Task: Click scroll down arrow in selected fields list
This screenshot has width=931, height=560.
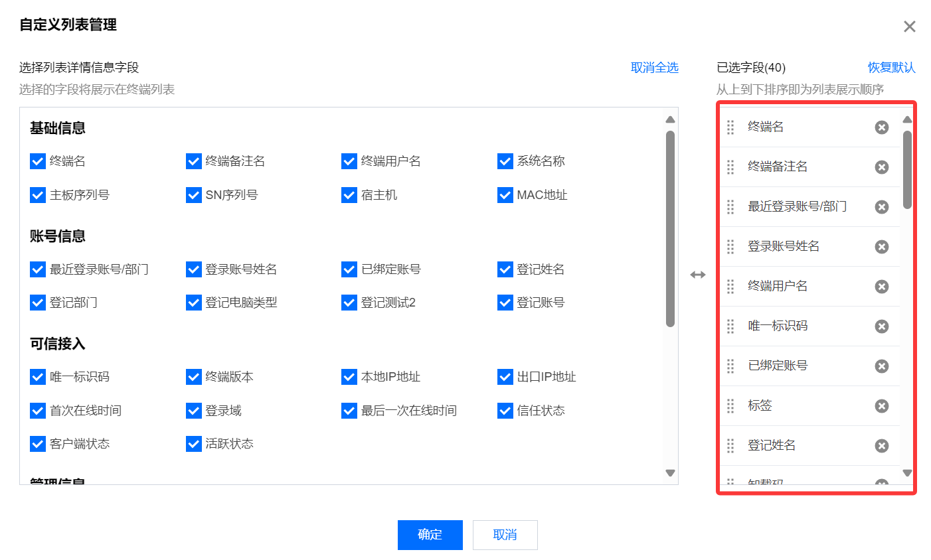Action: pyautogui.click(x=907, y=473)
